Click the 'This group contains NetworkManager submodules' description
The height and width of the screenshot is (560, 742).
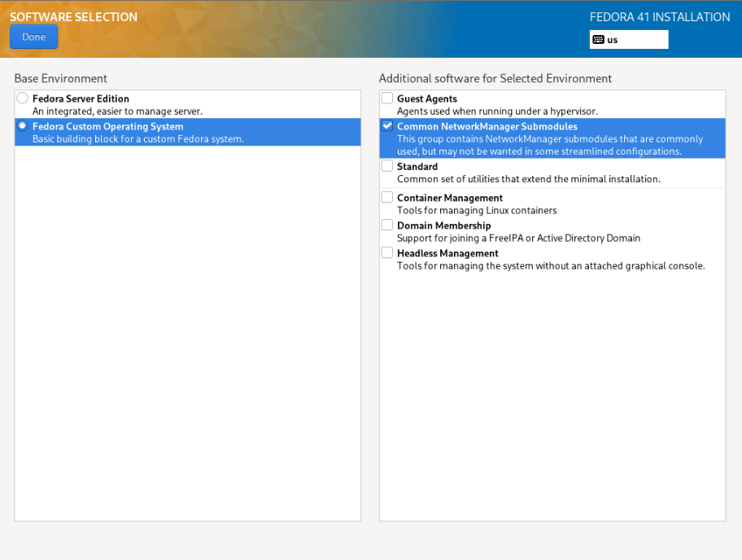(x=550, y=146)
